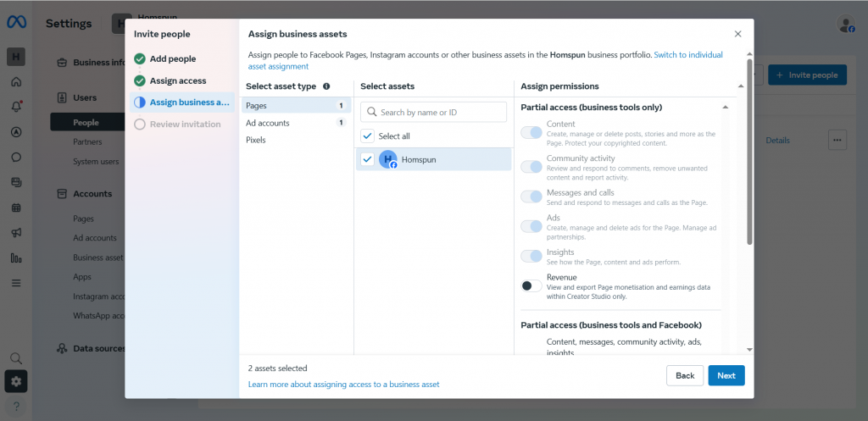Click the Accounts section icon
This screenshot has width=868, height=421.
[63, 194]
